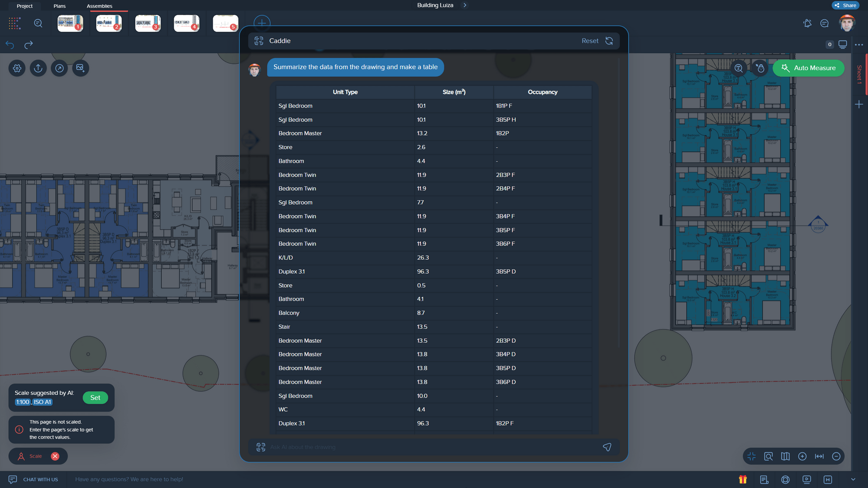
Task: Start Auto Measure
Action: point(808,68)
